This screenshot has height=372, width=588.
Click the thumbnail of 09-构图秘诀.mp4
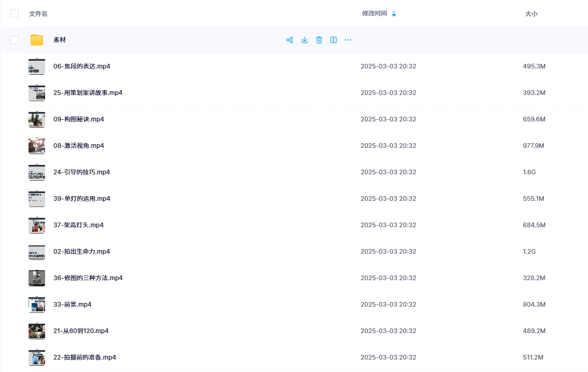[x=37, y=119]
